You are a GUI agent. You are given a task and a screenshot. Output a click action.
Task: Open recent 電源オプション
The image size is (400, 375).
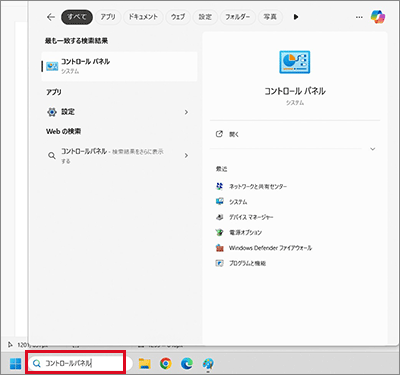click(x=245, y=232)
